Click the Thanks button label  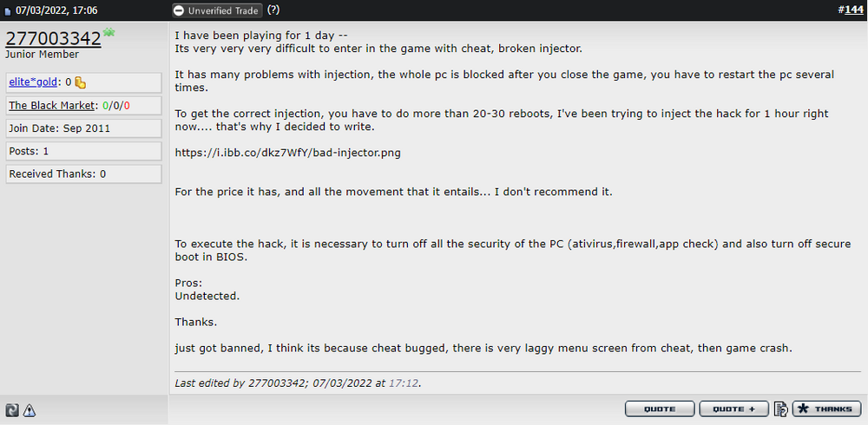pyautogui.click(x=833, y=409)
